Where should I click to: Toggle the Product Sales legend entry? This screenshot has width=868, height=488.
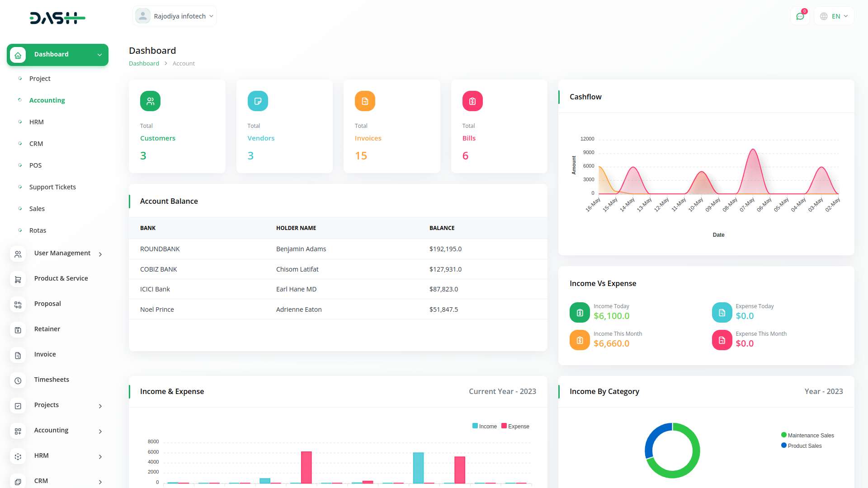[802, 446]
